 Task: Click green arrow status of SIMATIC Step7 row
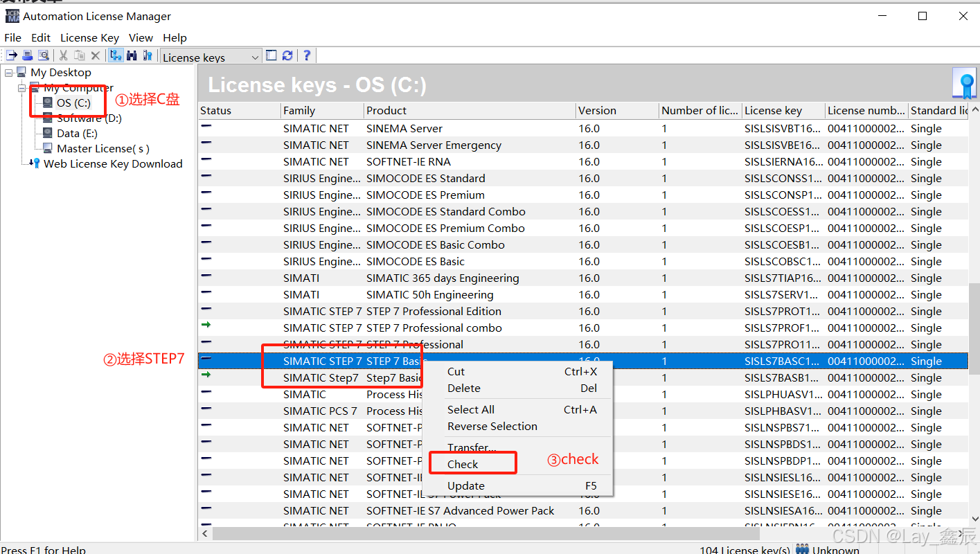(206, 375)
